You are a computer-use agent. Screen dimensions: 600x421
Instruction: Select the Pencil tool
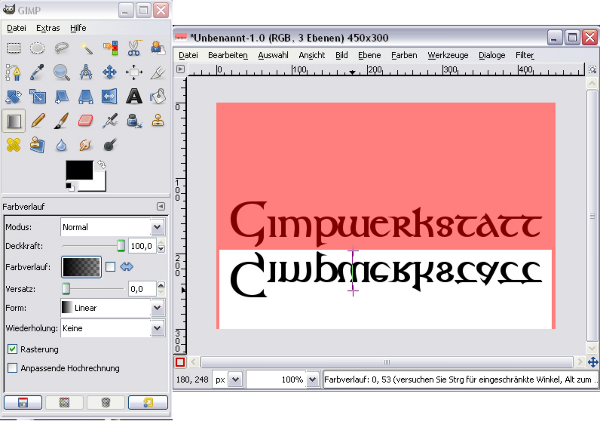(x=38, y=121)
